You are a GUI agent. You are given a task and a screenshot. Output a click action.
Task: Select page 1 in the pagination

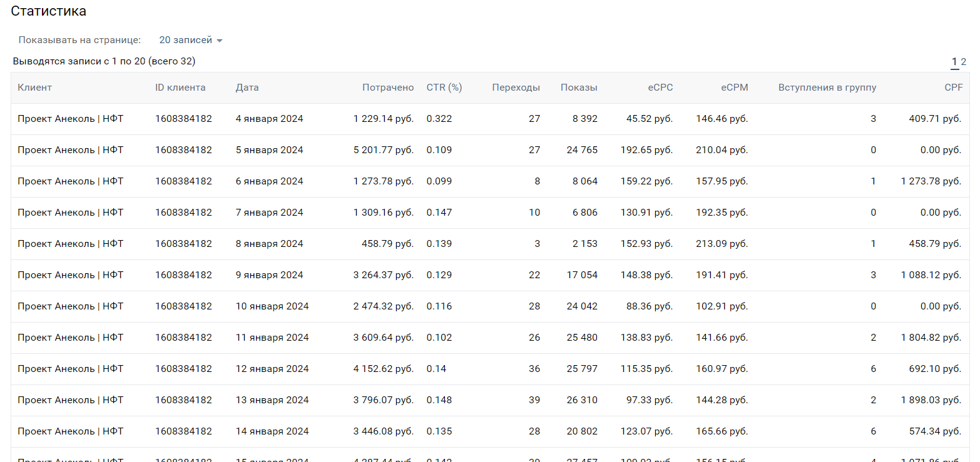click(x=954, y=62)
